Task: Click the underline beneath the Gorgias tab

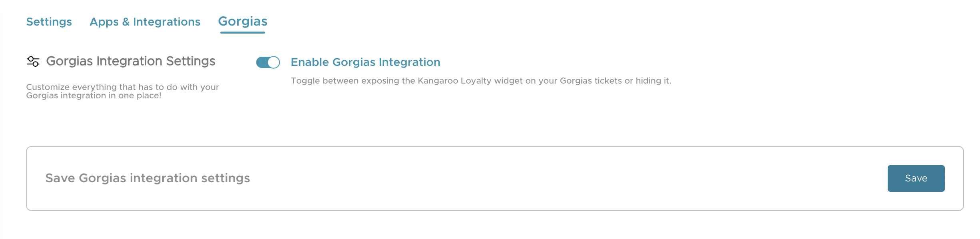Action: click(x=243, y=32)
